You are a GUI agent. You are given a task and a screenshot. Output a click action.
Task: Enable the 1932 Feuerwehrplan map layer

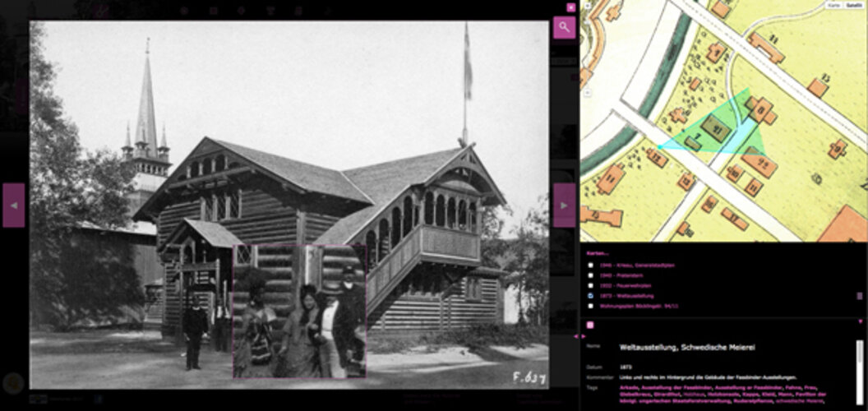591,286
